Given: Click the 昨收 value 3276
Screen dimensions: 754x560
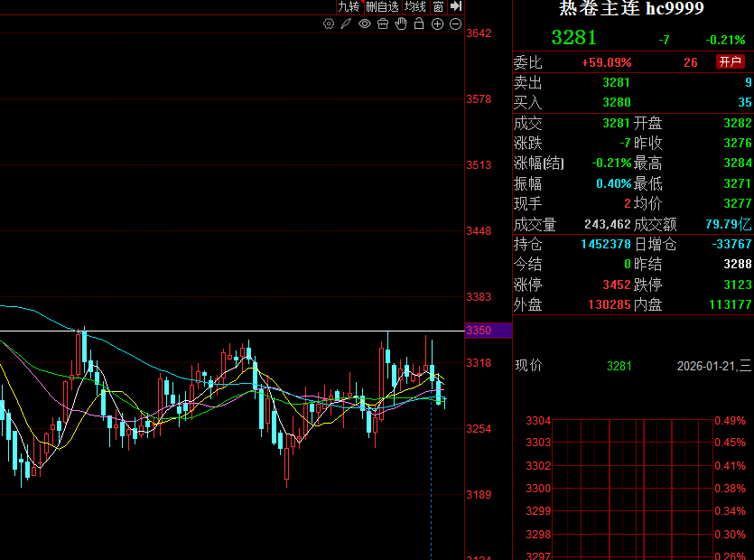Looking at the screenshot, I should pyautogui.click(x=738, y=144).
